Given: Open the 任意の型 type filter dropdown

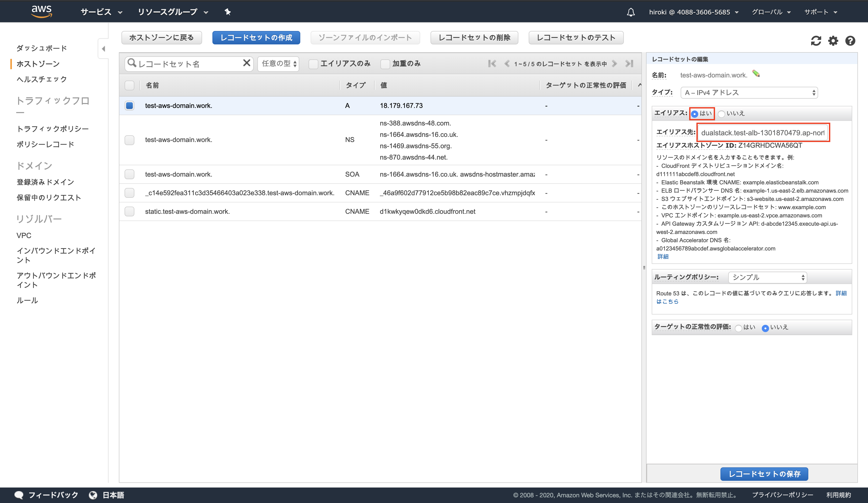Looking at the screenshot, I should click(x=278, y=64).
